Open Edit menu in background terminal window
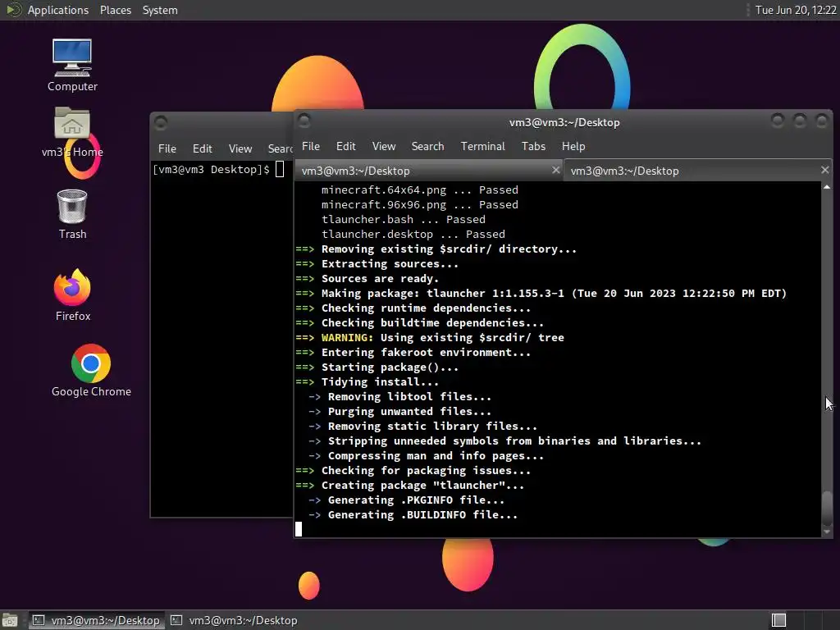The image size is (840, 630). click(202, 148)
